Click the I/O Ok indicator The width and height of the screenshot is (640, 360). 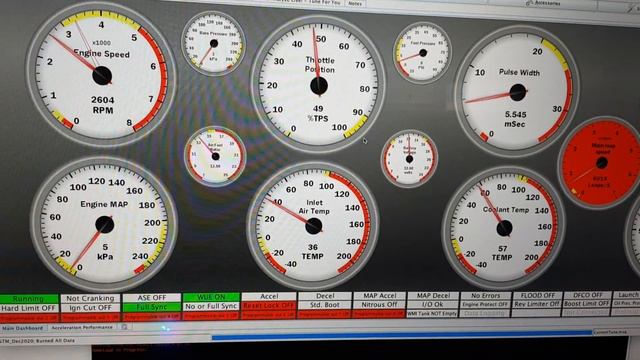click(x=433, y=304)
